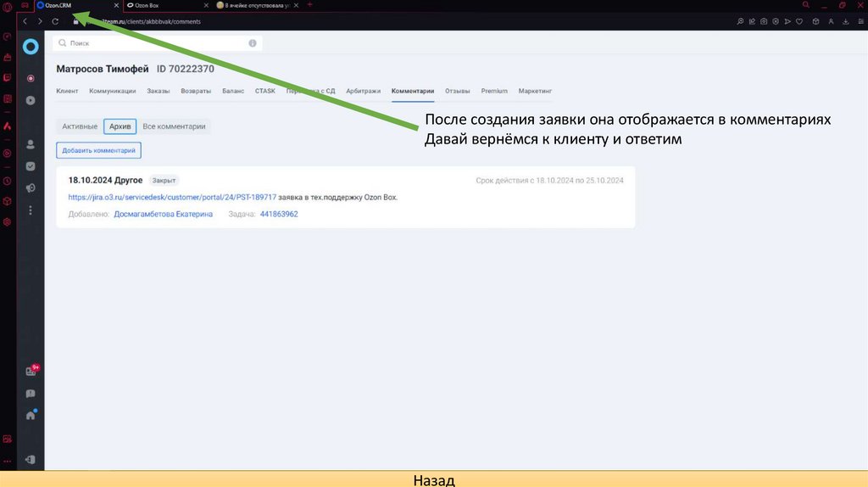Open the Коммуникации tab
Viewport: 868px width, 487px height.
click(113, 91)
